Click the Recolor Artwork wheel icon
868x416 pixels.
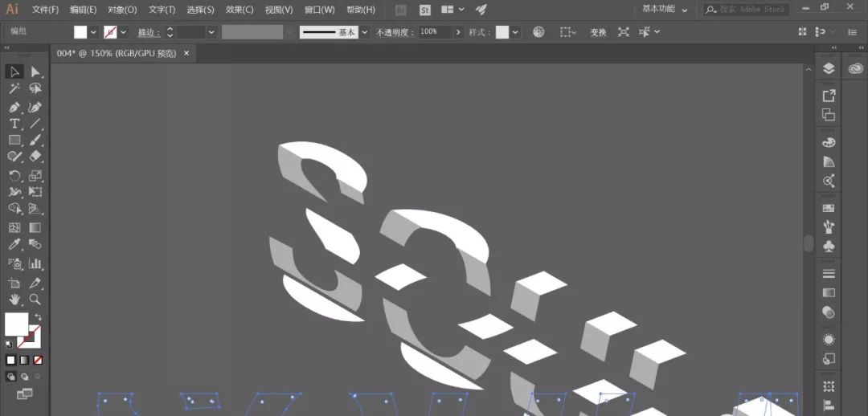(538, 32)
